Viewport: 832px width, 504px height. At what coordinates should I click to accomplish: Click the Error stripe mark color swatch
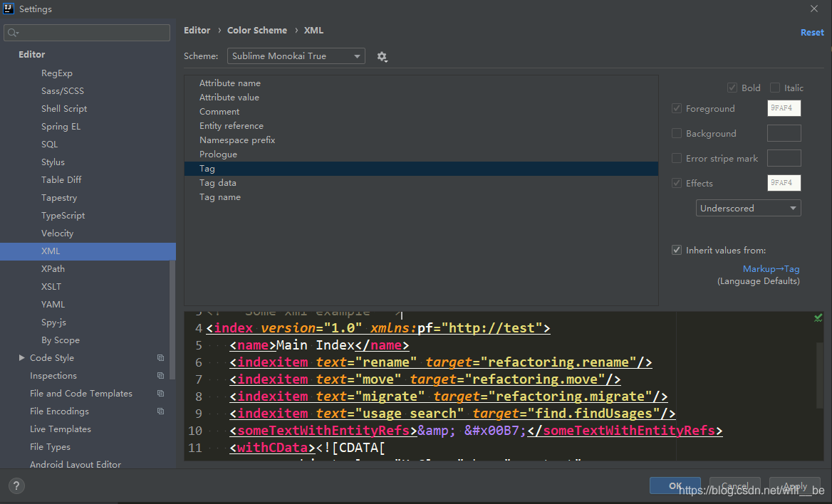[784, 158]
